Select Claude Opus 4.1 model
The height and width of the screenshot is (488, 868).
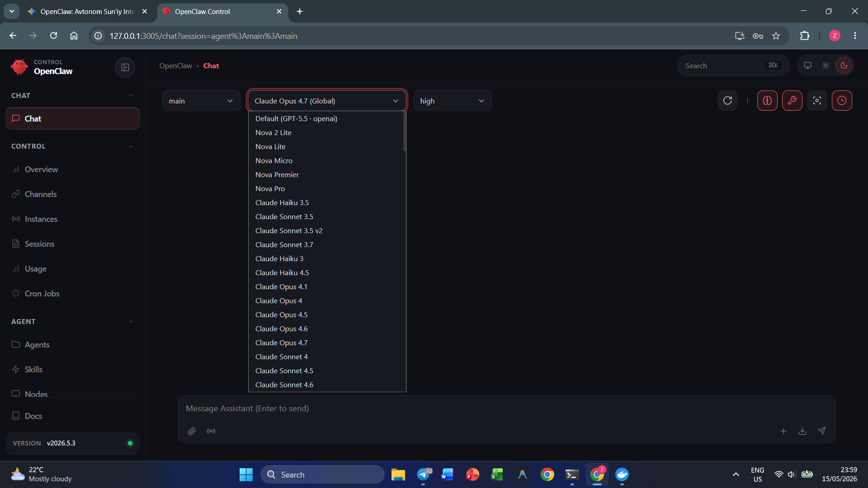click(325, 287)
